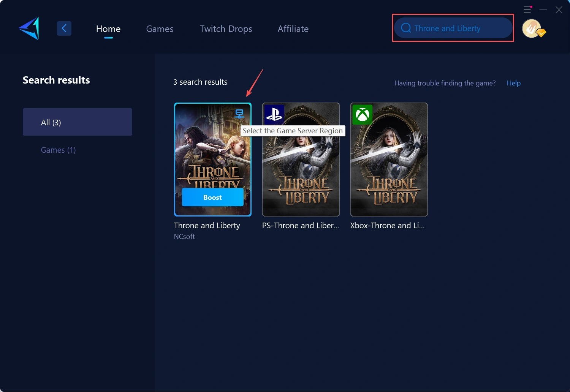This screenshot has width=570, height=392.
Task: Click the Throne and Liberty search field
Action: [453, 28]
